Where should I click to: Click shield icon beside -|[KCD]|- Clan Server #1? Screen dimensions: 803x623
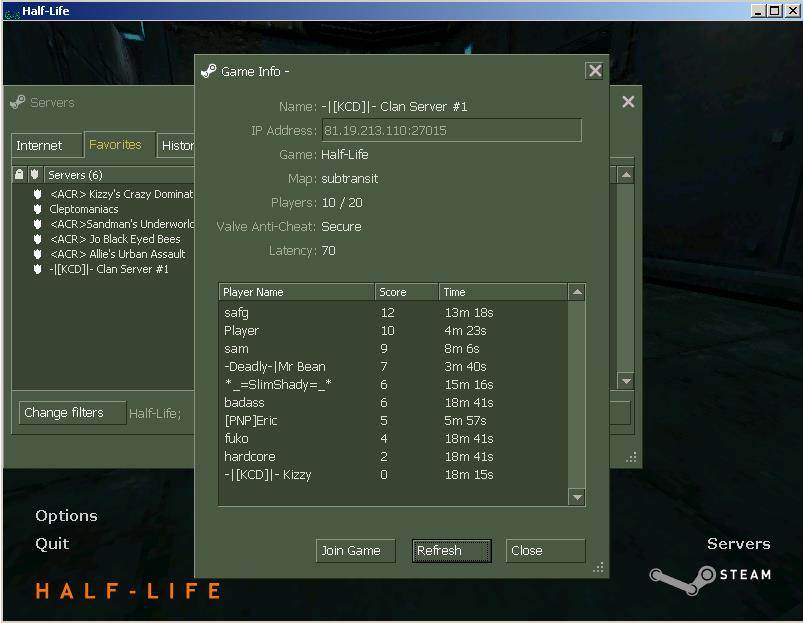37,269
